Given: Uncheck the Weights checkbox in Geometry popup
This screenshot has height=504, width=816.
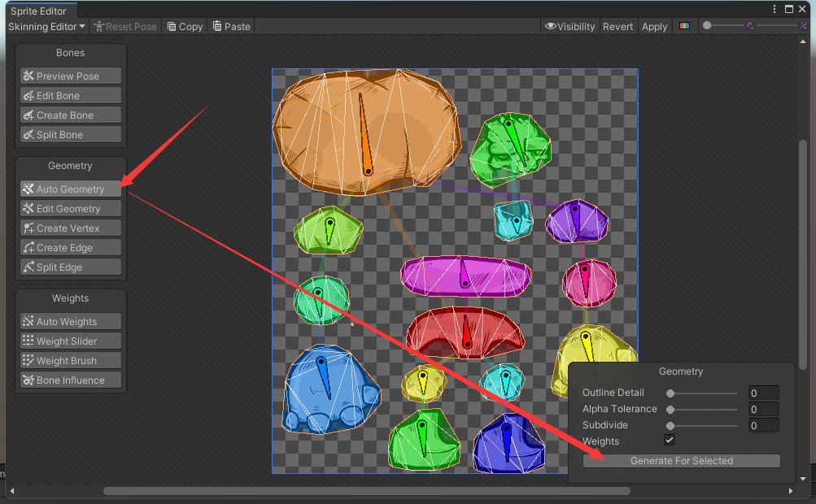Looking at the screenshot, I should coord(669,440).
